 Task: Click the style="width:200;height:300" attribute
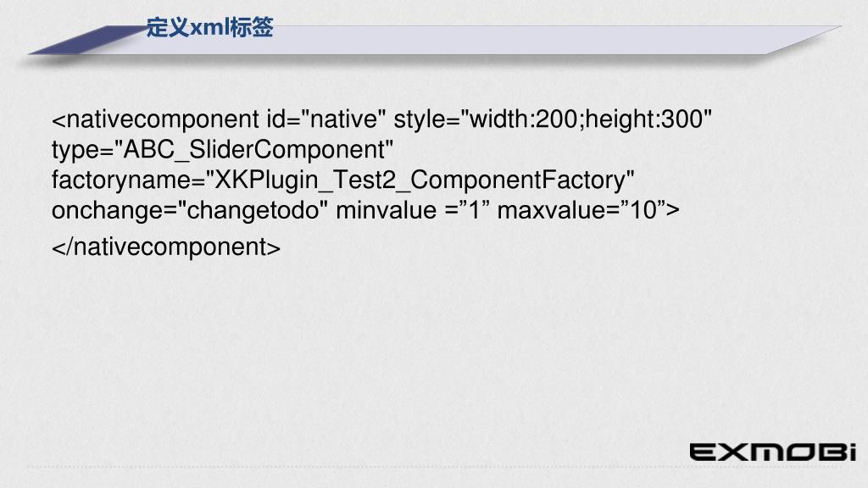[553, 119]
